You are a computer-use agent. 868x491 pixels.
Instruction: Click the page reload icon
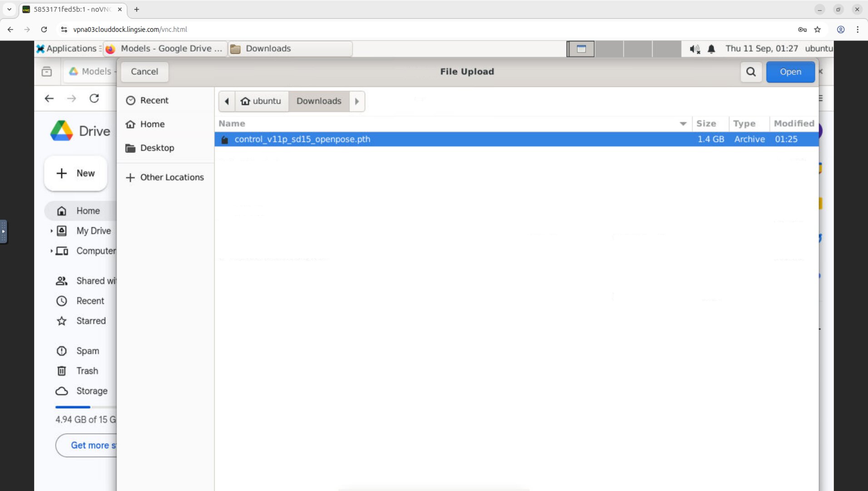pyautogui.click(x=44, y=30)
